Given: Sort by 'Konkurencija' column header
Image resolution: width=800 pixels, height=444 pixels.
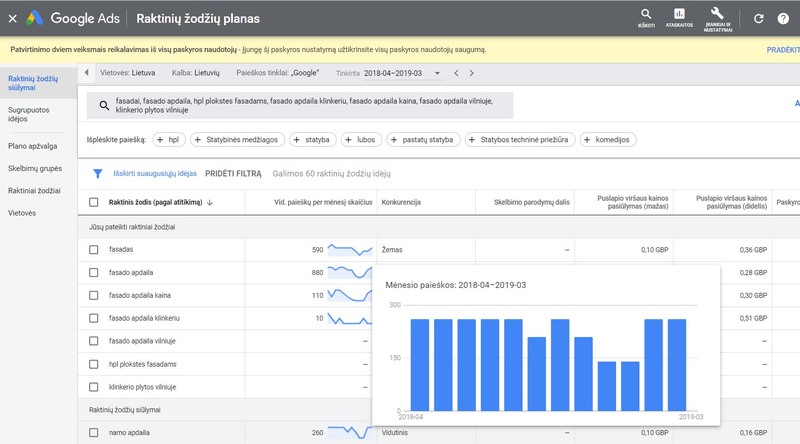Looking at the screenshot, I should (401, 203).
